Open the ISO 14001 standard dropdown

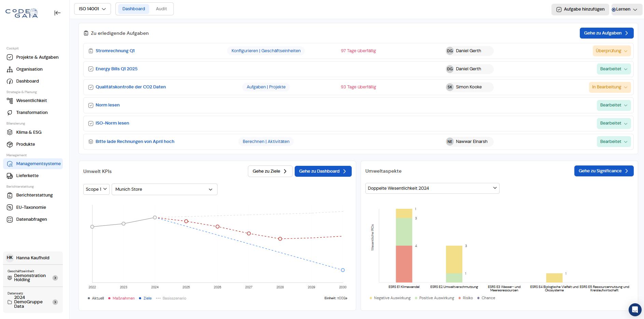[92, 9]
